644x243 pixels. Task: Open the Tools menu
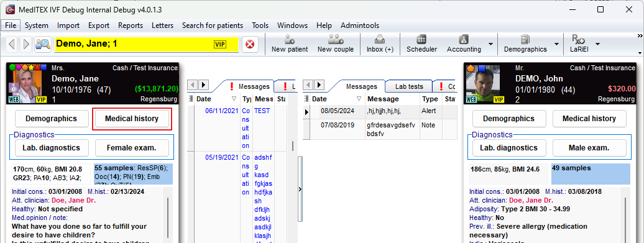coord(260,25)
